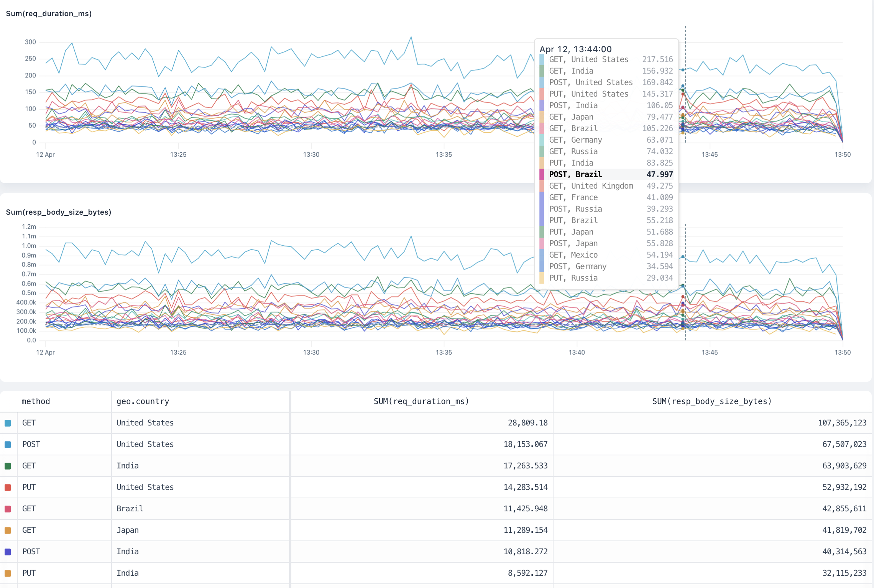The image size is (874, 588).
Task: Sort by SUM(req_duration_ms) column header
Action: click(421, 401)
